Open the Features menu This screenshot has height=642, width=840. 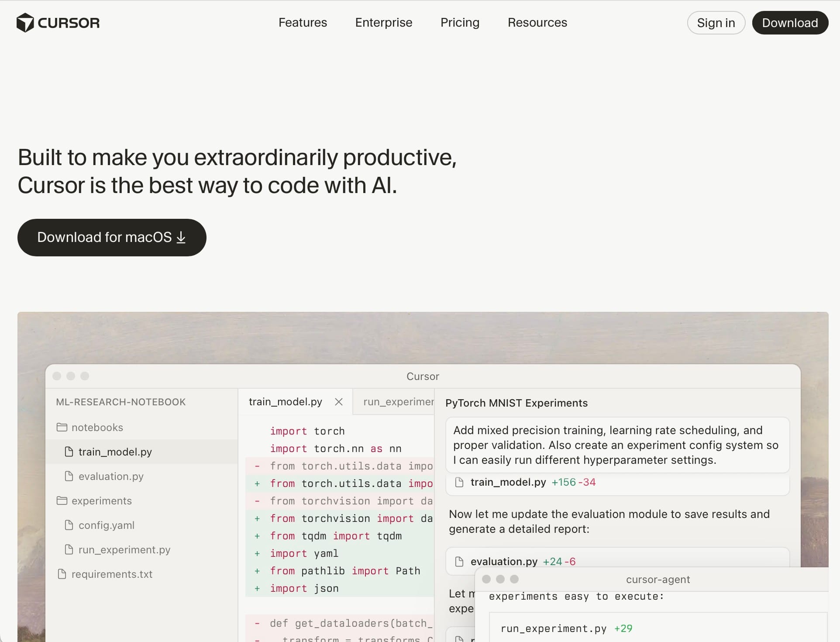tap(303, 23)
